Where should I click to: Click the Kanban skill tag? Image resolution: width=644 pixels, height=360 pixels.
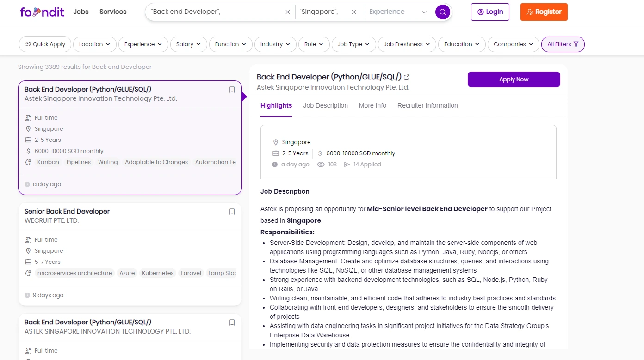tap(48, 162)
